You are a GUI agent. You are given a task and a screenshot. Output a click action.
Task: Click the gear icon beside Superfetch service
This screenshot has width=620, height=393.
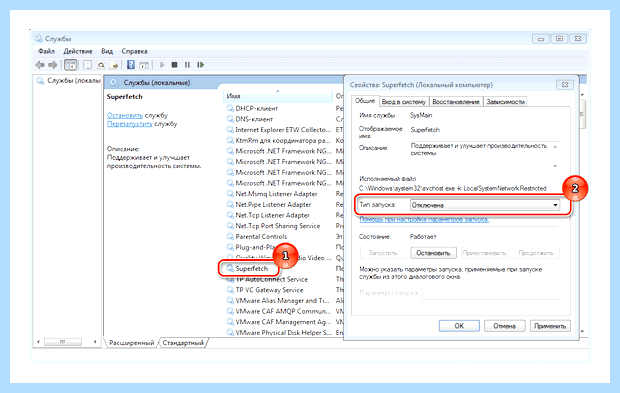point(230,268)
